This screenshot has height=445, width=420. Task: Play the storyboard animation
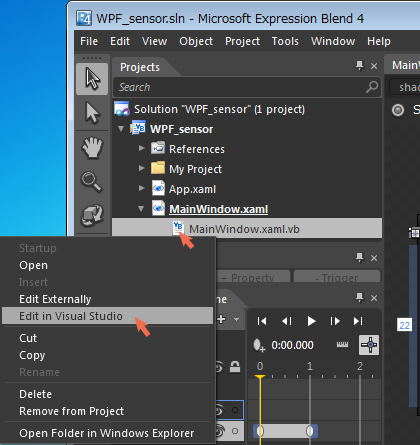311,321
